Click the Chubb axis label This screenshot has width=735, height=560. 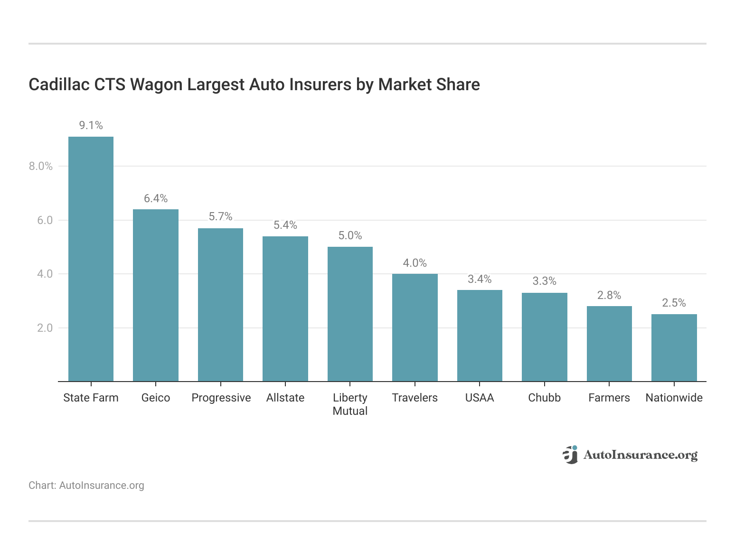(545, 398)
